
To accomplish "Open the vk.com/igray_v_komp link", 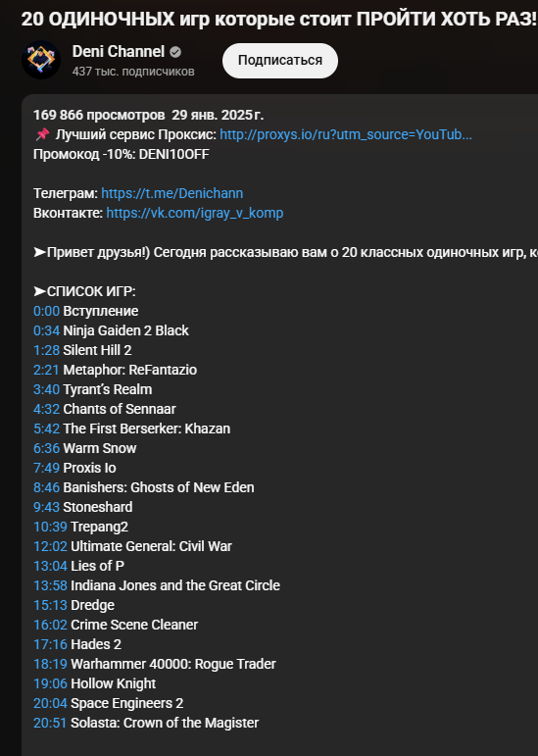I will (x=195, y=213).
